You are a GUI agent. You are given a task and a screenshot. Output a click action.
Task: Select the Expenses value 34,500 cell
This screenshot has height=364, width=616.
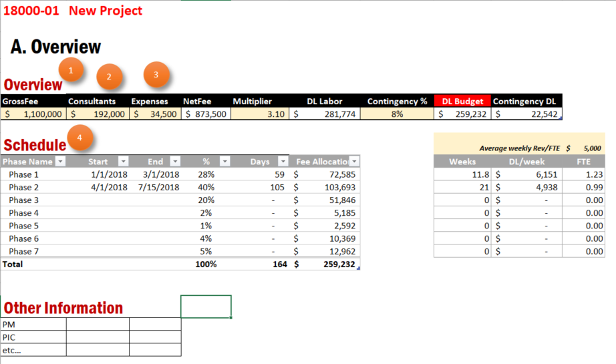click(x=155, y=114)
